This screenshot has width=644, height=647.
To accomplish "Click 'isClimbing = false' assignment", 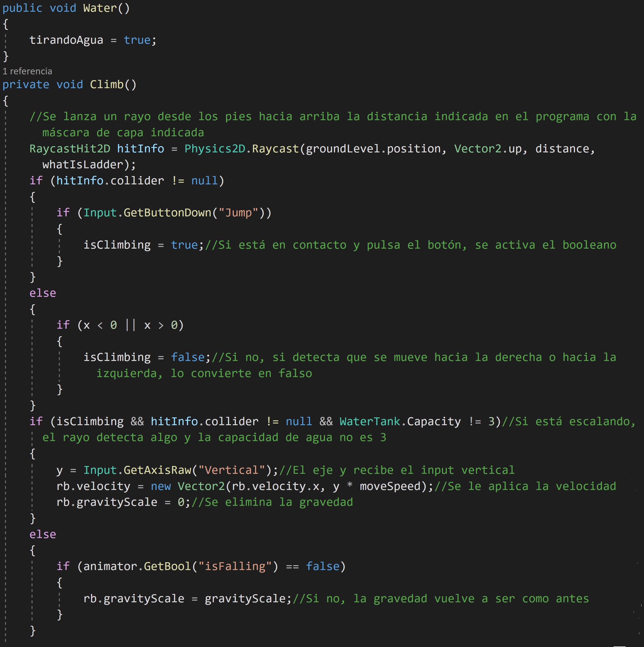I will tap(144, 357).
